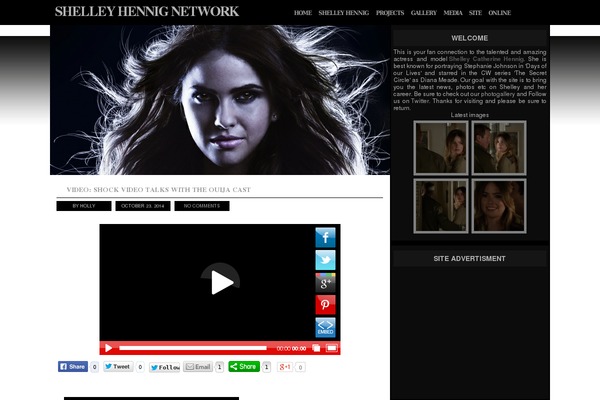Screen dimensions: 600x400
Task: Click the WELCOME sidebar heading
Action: [470, 38]
